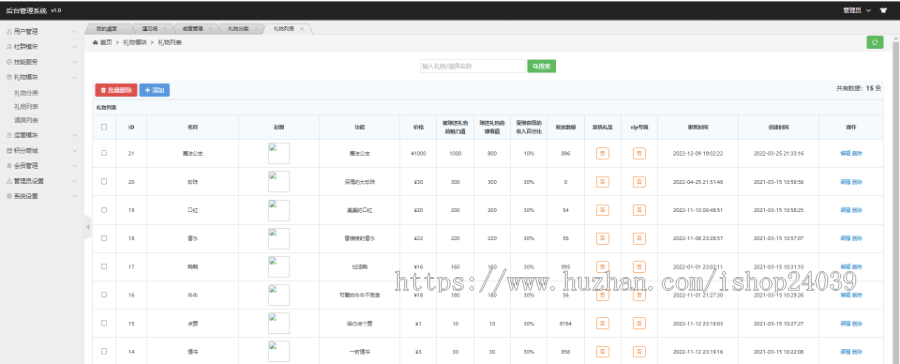The image size is (900, 364).
Task: Switch to the 礼物分类 tab
Action: [x=242, y=28]
